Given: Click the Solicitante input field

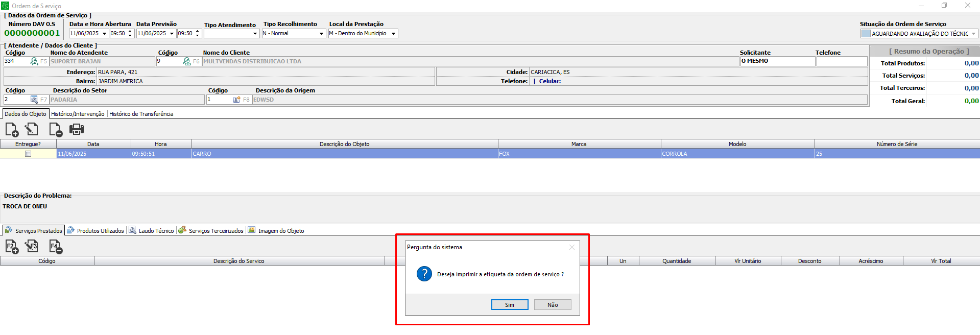Looking at the screenshot, I should [777, 61].
